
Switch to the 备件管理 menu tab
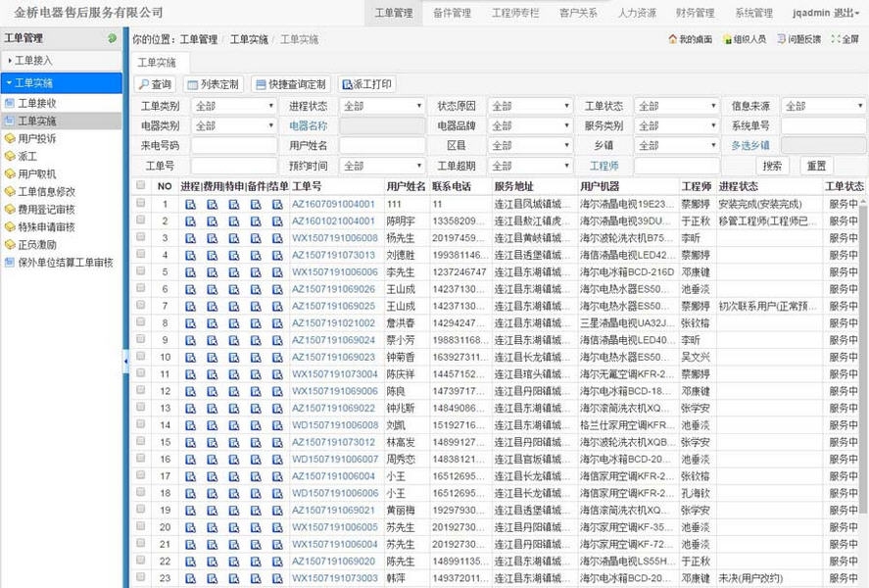click(454, 13)
